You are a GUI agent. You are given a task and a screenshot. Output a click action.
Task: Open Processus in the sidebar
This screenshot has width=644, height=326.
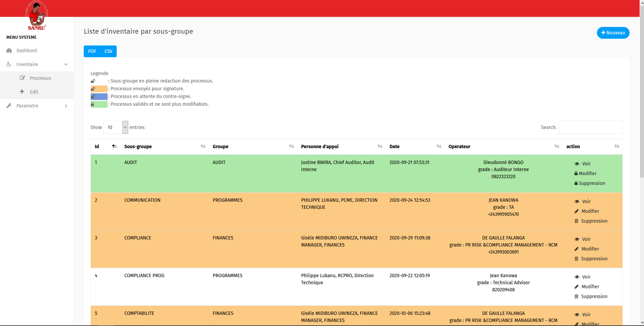(40, 78)
